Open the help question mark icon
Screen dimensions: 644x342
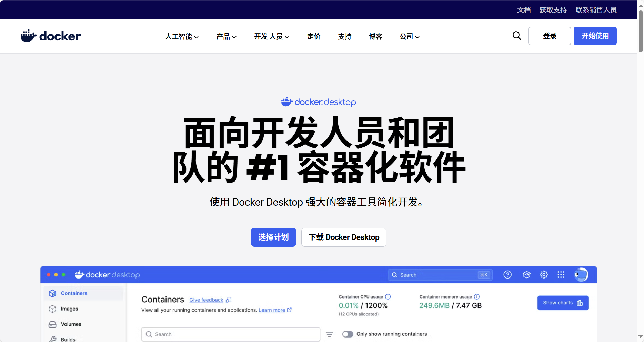pyautogui.click(x=507, y=274)
